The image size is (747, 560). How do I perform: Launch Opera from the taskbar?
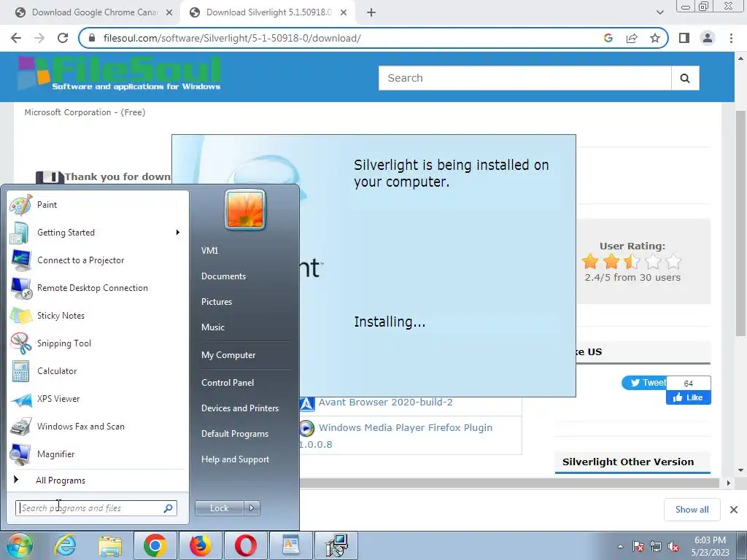click(245, 545)
